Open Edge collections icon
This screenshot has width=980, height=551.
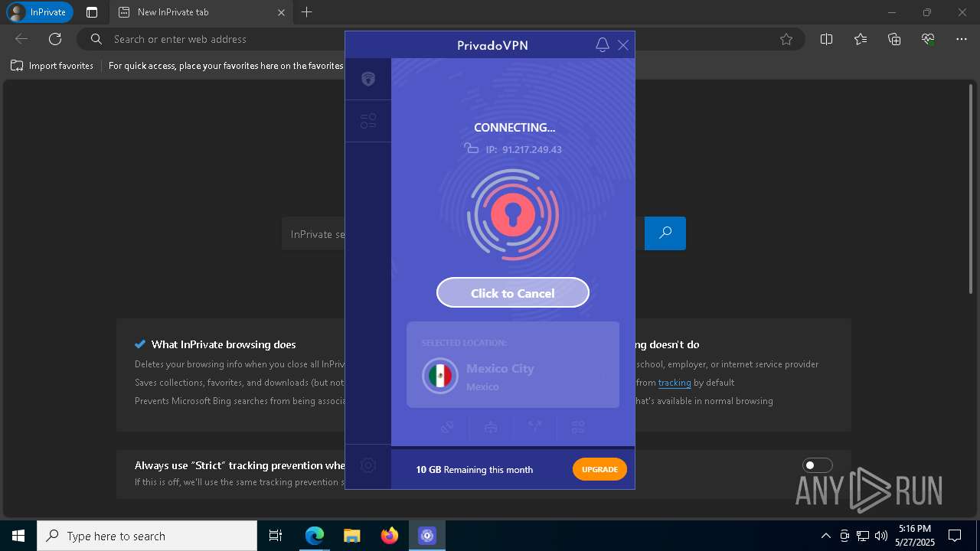coord(894,39)
